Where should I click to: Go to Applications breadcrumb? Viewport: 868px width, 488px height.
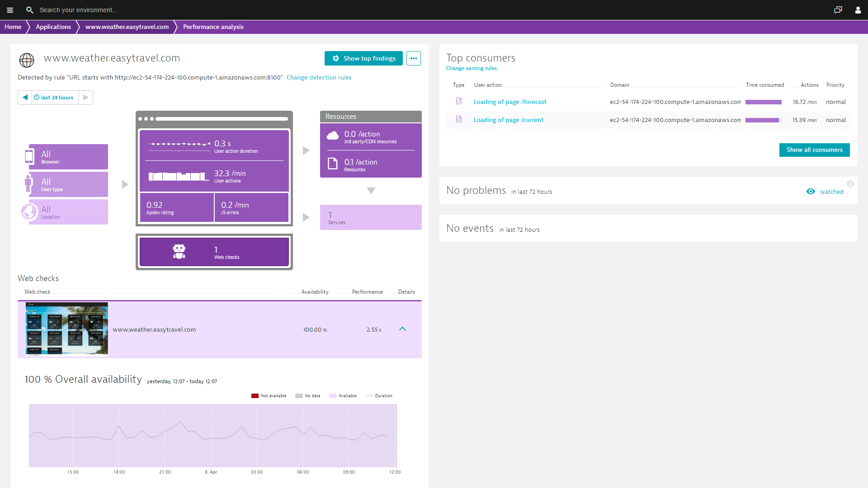tap(53, 27)
